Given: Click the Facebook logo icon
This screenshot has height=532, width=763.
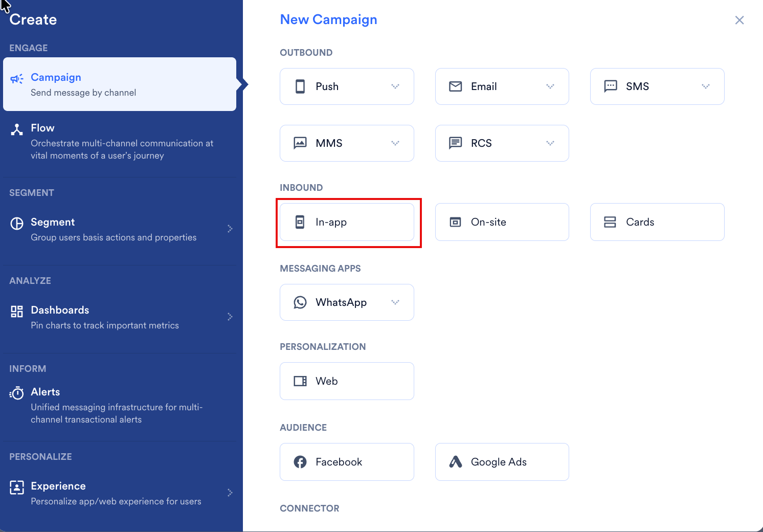Looking at the screenshot, I should tap(300, 462).
